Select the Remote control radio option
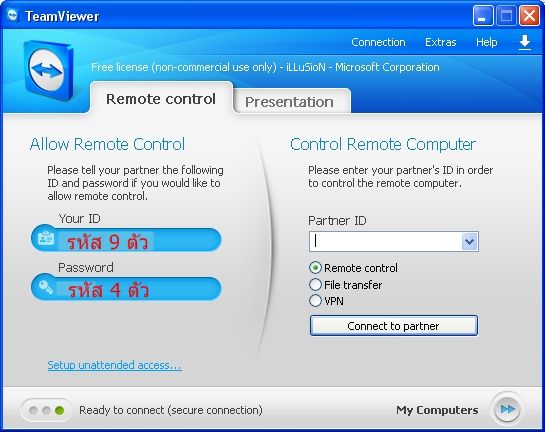Screen dimensions: 545x432 tap(315, 268)
